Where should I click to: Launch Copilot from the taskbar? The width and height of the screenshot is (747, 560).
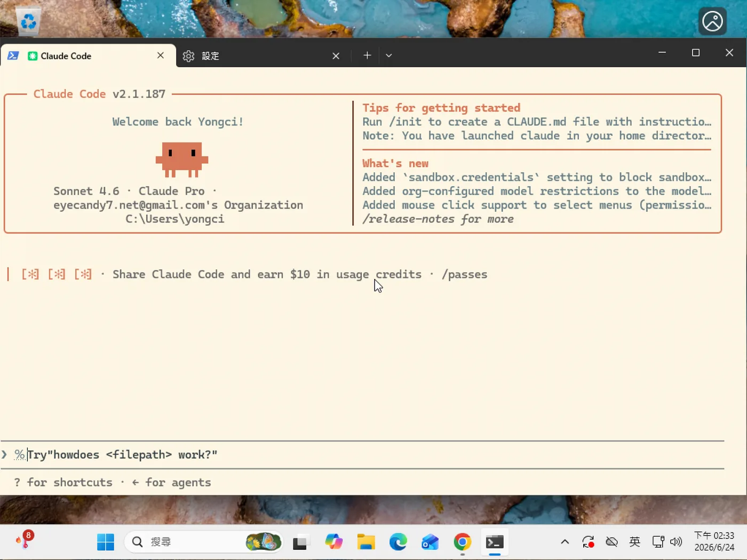click(x=334, y=542)
